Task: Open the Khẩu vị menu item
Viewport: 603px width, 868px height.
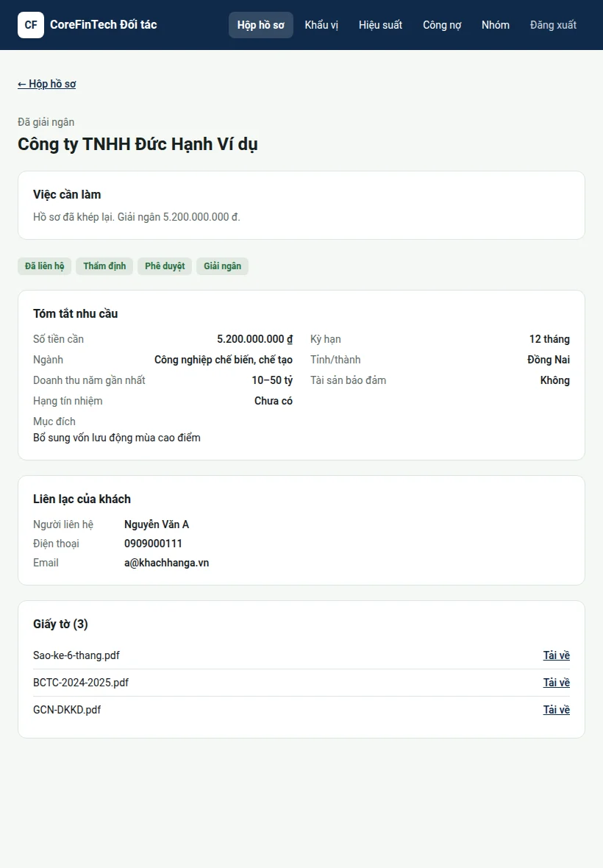Action: click(x=321, y=25)
